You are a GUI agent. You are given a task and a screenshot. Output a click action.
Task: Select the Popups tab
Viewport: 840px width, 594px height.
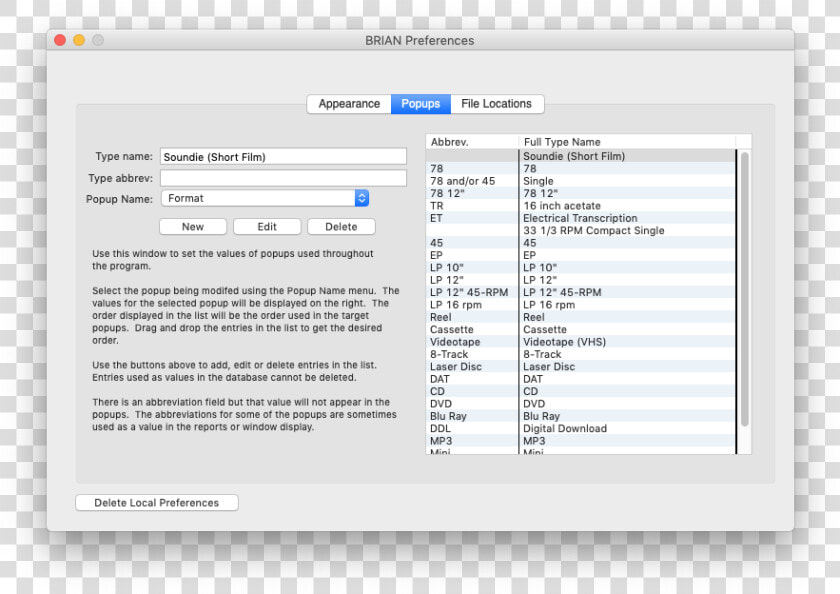pyautogui.click(x=421, y=104)
